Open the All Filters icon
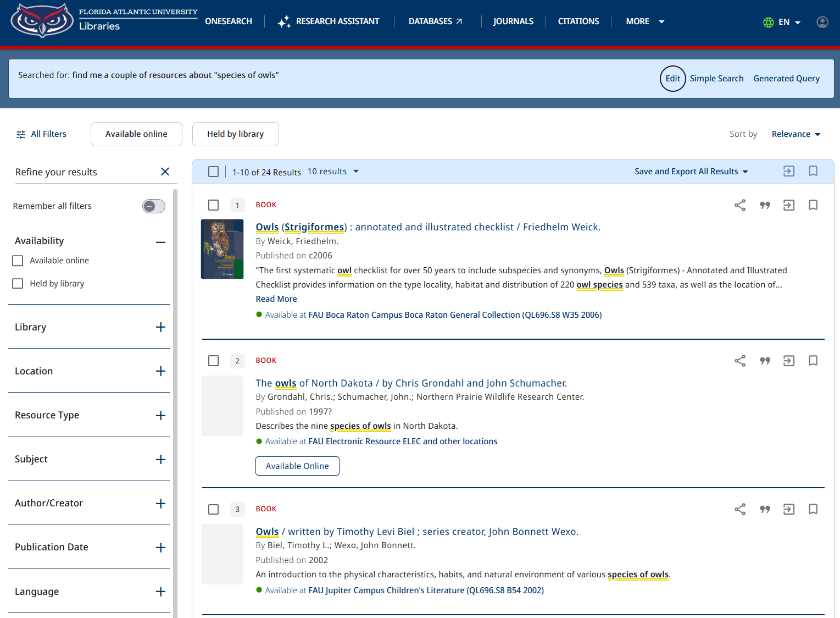This screenshot has height=618, width=840. point(21,134)
